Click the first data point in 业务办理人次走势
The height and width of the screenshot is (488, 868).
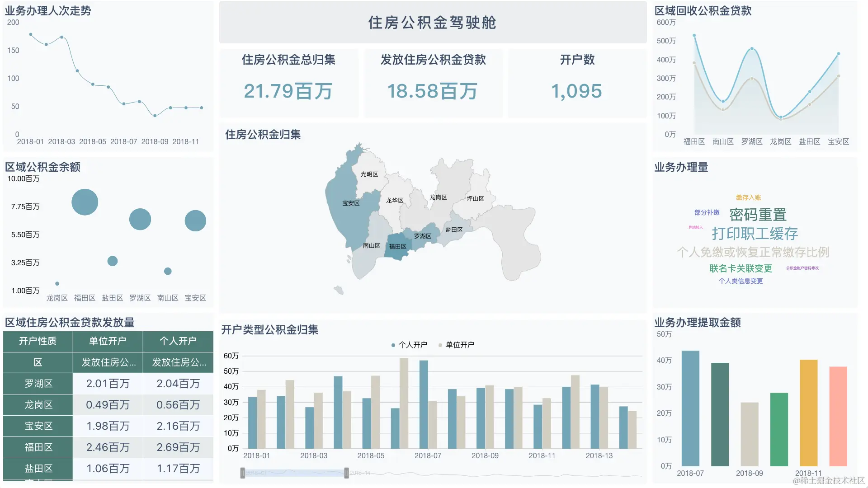[30, 33]
